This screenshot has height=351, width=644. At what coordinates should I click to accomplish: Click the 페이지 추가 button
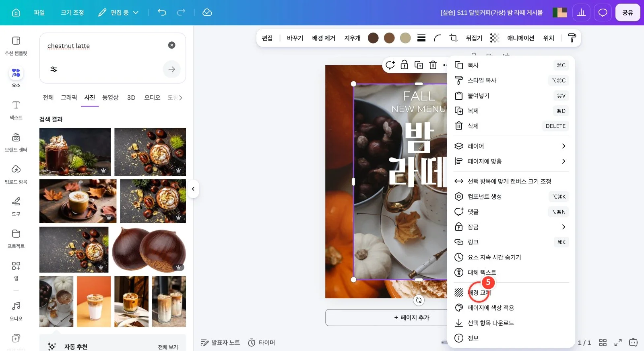click(411, 318)
